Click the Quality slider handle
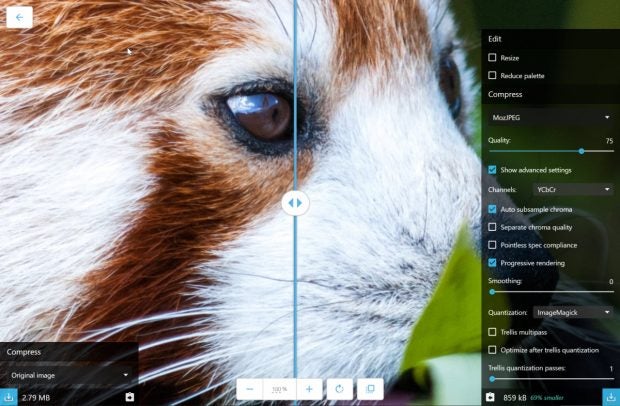 coord(581,151)
